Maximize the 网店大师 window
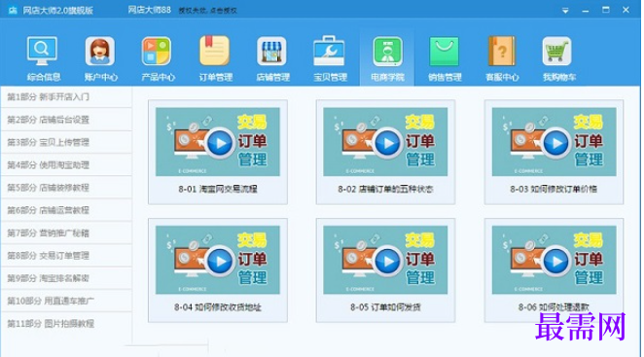 pyautogui.click(x=606, y=10)
